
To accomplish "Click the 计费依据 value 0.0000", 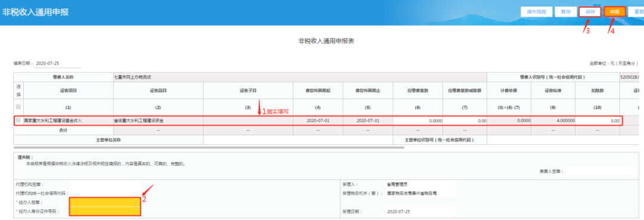I will (509, 120).
